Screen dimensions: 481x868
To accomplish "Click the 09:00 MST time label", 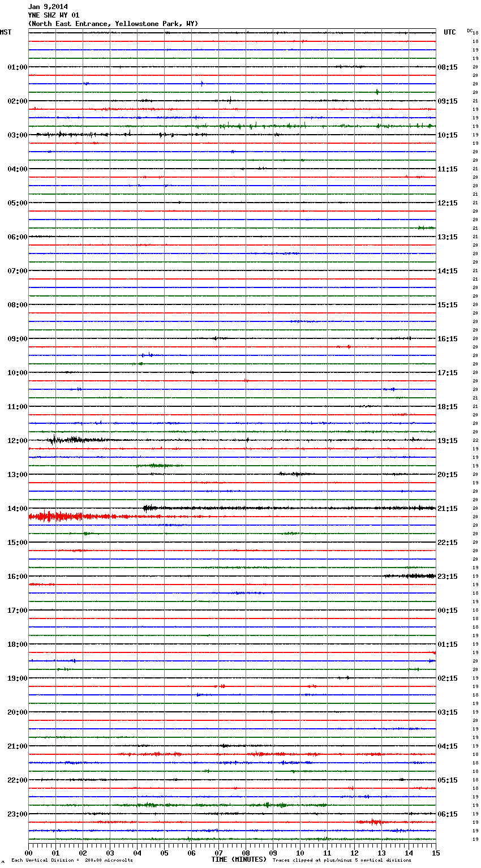I will coord(18,339).
